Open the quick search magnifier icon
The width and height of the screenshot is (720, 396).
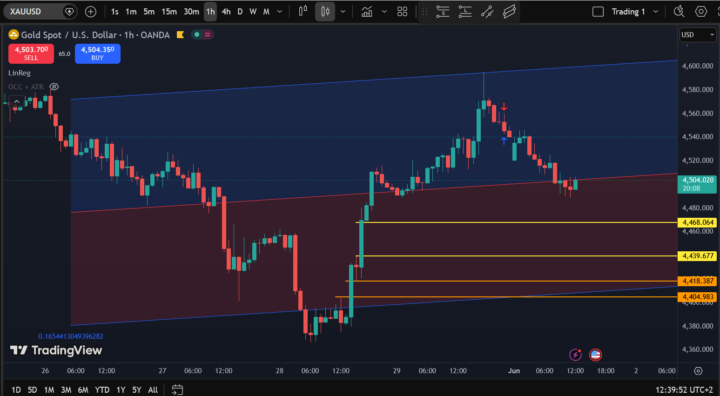click(x=679, y=12)
